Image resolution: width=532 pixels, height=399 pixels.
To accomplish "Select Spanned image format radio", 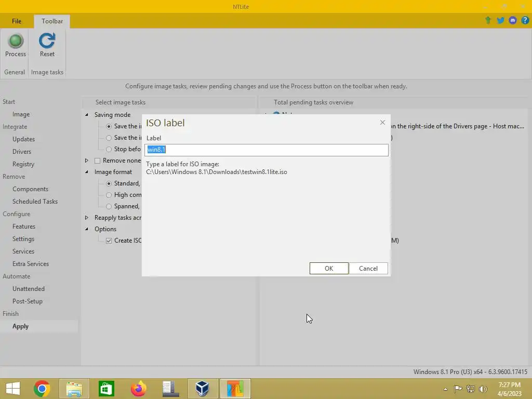I will pyautogui.click(x=109, y=206).
